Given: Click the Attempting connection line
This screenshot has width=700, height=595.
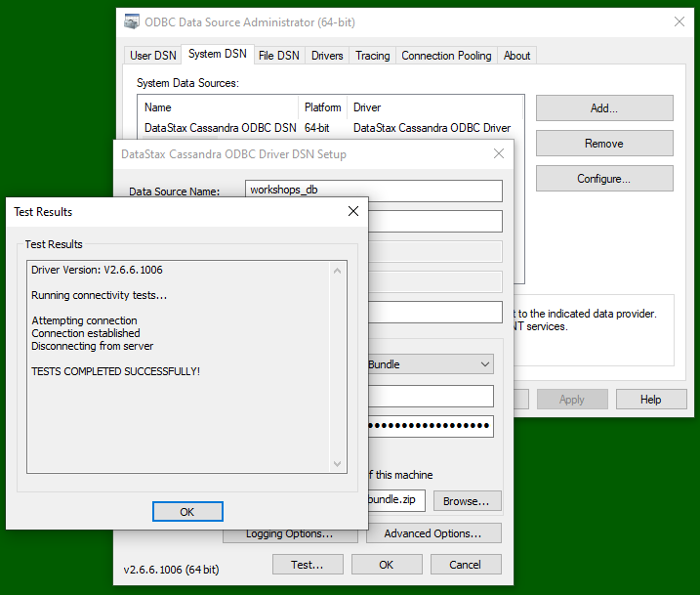Looking at the screenshot, I should [x=84, y=320].
